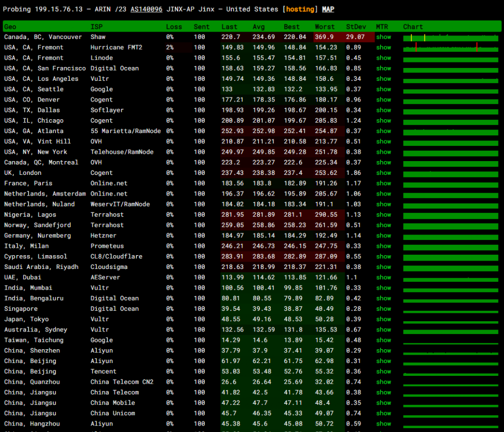
Task: Open the AS140096 link in the header
Action: 146,9
